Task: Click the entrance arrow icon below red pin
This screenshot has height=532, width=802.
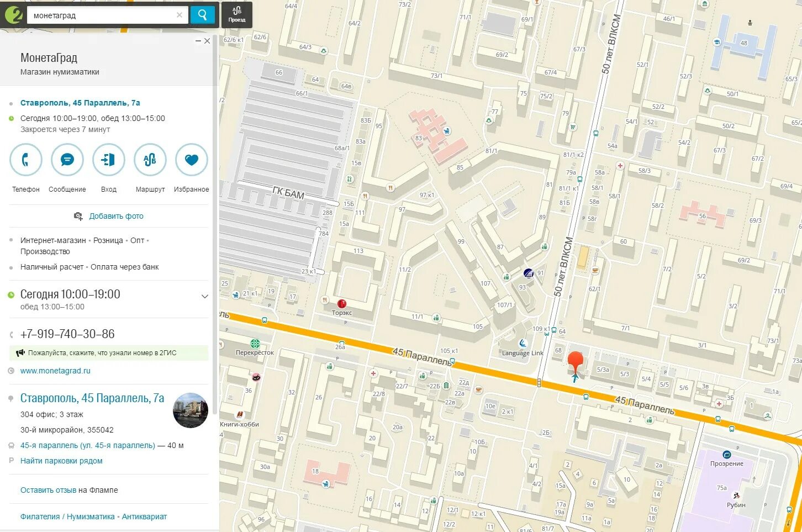Action: coord(576,378)
